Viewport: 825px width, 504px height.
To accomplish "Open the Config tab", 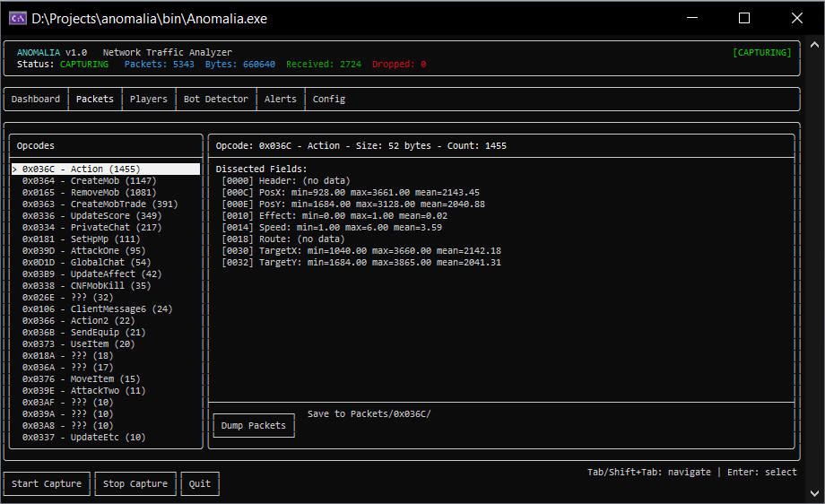I will [329, 99].
